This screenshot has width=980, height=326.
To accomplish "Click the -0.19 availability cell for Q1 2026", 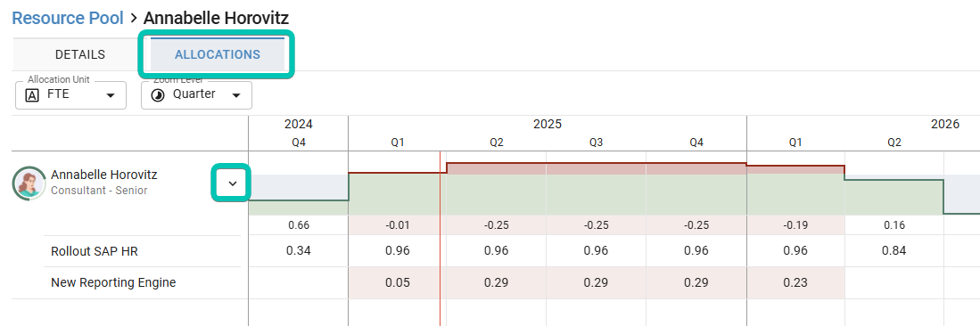I will click(x=795, y=225).
